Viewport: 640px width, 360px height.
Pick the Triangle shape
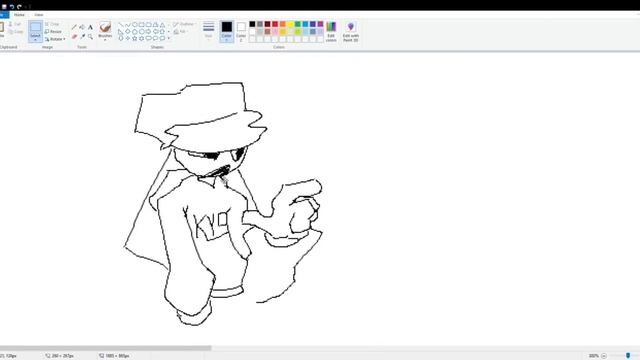pyautogui.click(x=162, y=25)
